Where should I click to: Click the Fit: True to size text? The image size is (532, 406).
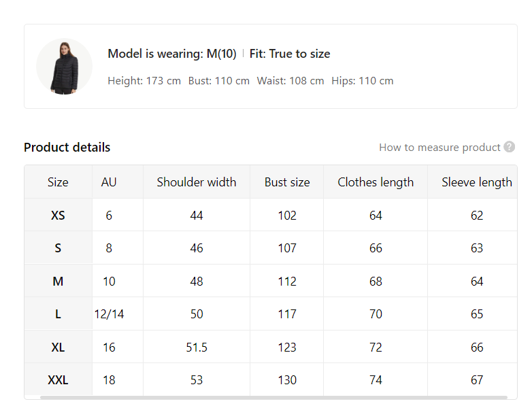tap(290, 54)
